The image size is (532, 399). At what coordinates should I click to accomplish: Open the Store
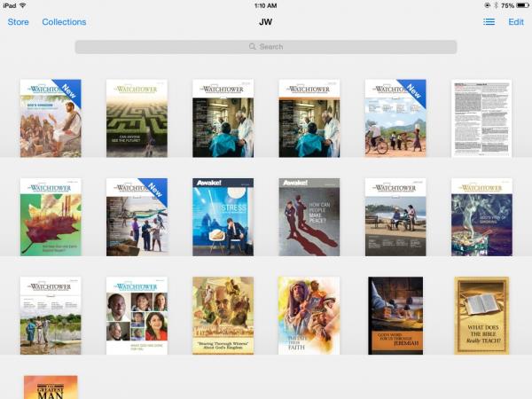(x=18, y=22)
